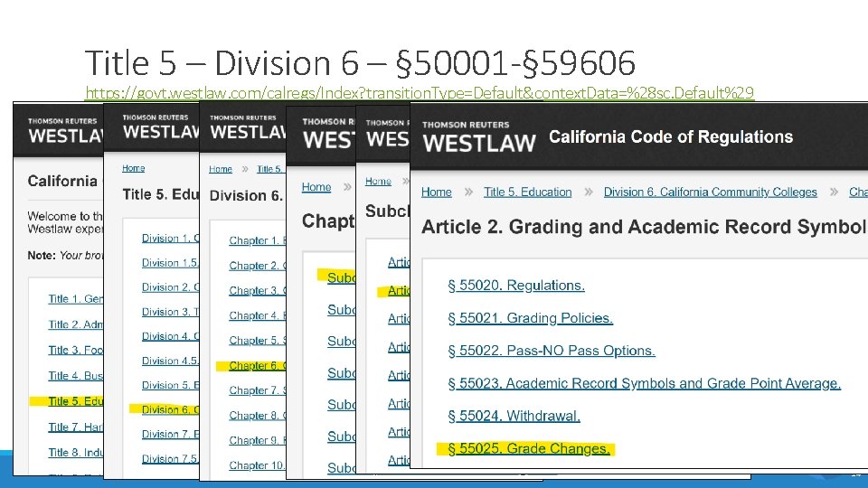
Task: Open the govt.westlaw.com calregs URL link
Action: (420, 92)
